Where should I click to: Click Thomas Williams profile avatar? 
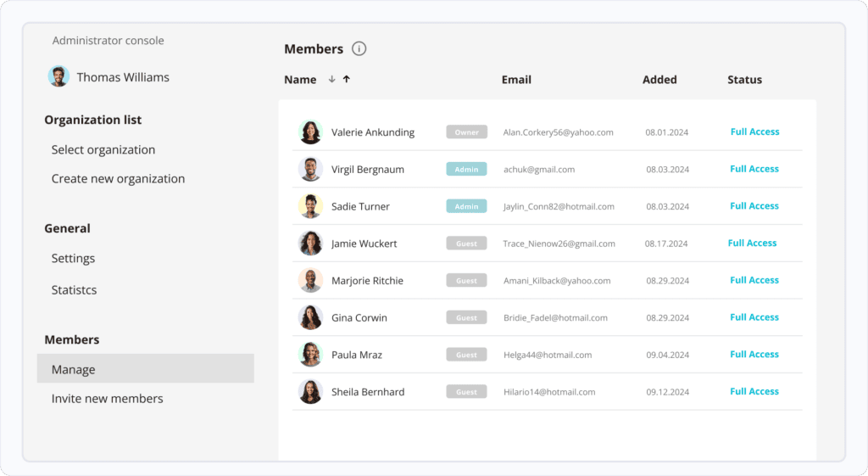tap(58, 76)
